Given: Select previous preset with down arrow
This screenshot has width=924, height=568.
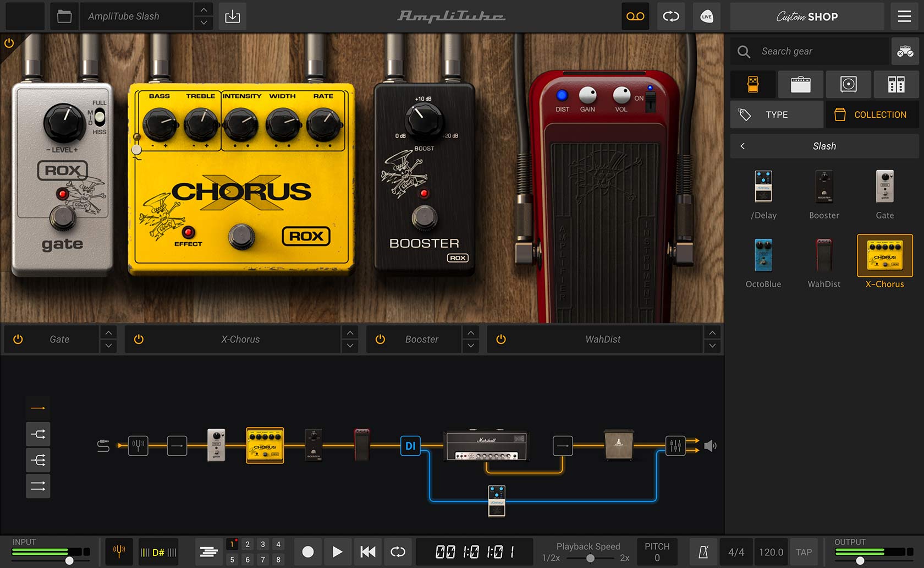Looking at the screenshot, I should [204, 23].
